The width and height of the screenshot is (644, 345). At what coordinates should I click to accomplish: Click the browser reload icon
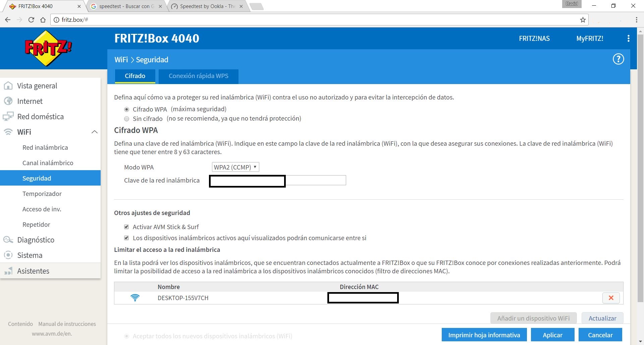31,20
